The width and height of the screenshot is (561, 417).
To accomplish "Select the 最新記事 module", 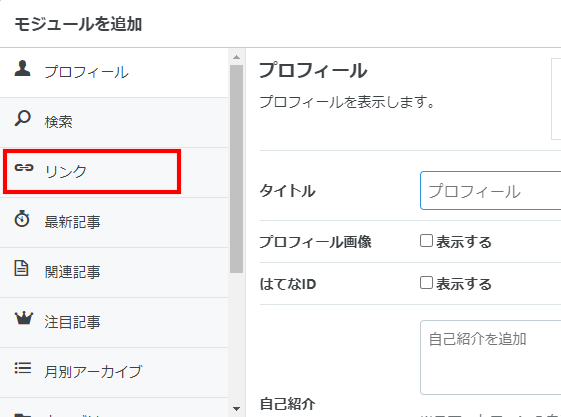I will tap(114, 222).
